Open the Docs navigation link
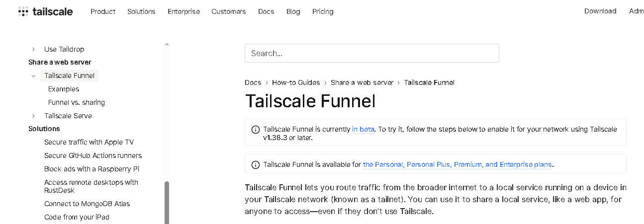 click(x=266, y=11)
